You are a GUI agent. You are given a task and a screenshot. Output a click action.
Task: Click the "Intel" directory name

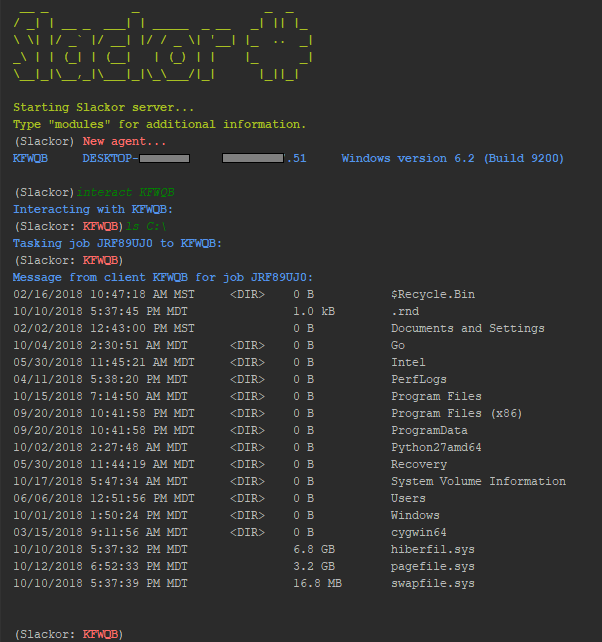pos(408,362)
